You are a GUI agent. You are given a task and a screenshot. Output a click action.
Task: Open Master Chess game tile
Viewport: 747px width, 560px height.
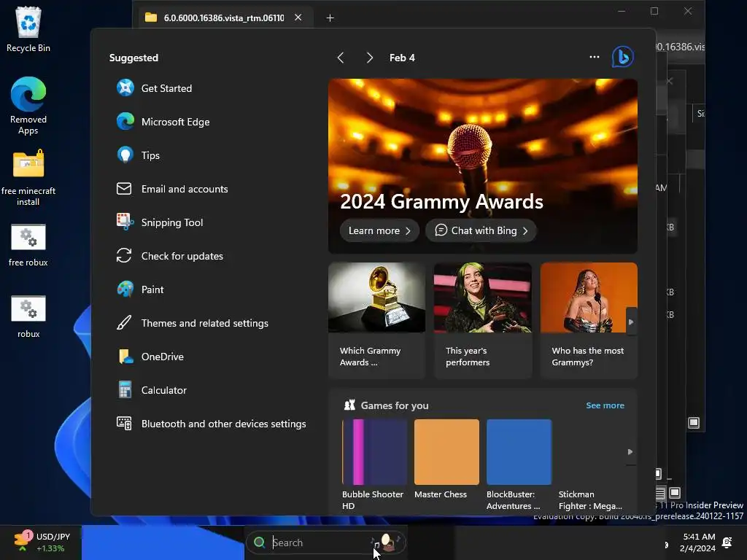[x=446, y=459]
